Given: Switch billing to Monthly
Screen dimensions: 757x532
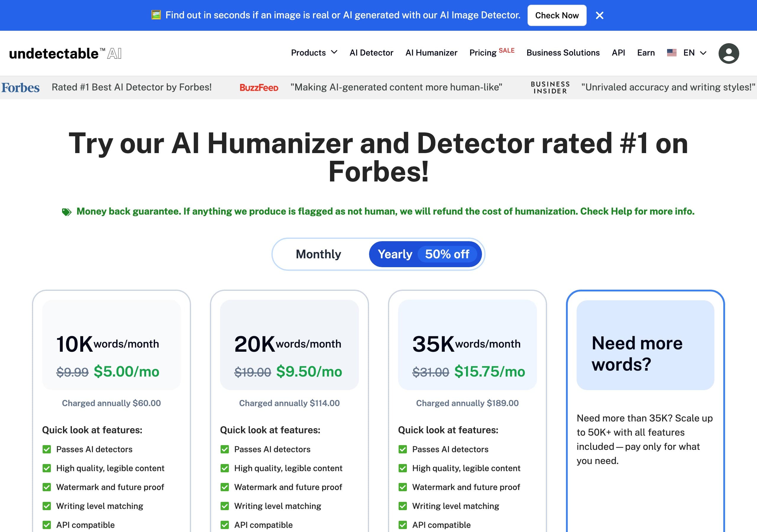Looking at the screenshot, I should coord(318,254).
